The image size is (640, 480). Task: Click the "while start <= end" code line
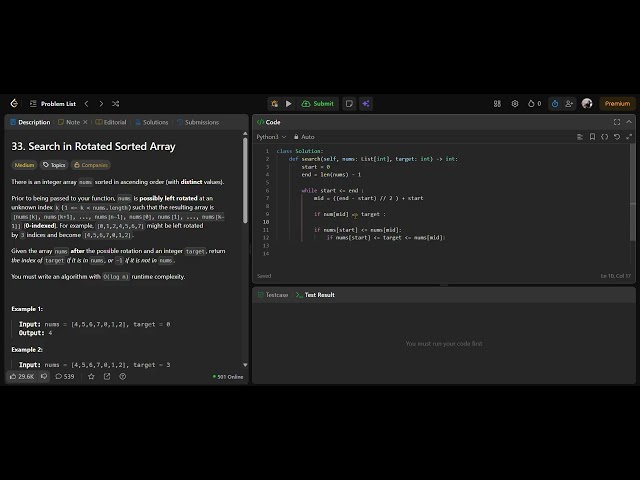pos(332,190)
